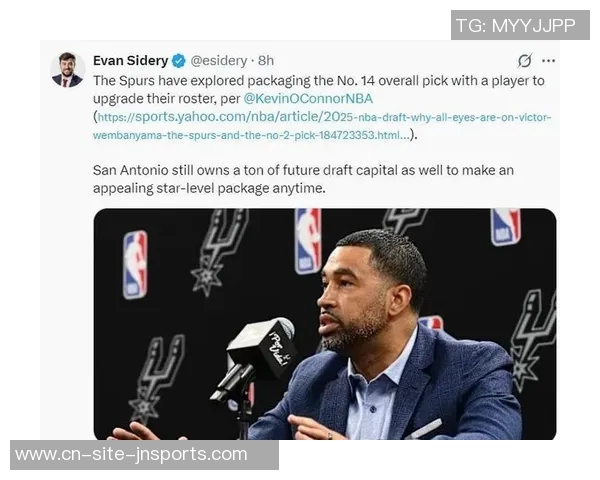This screenshot has height=480, width=600.
Task: Click the Evan Sidery display name
Action: 130,60
